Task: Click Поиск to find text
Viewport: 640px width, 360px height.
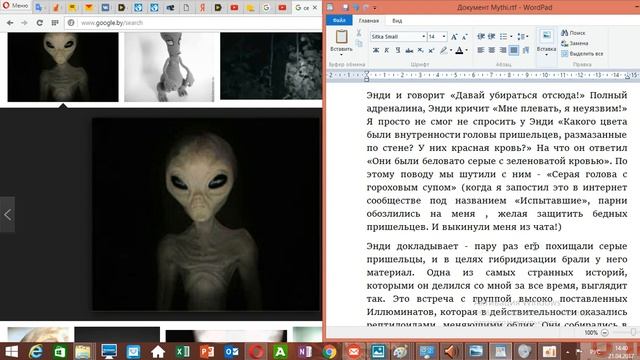Action: [573, 33]
